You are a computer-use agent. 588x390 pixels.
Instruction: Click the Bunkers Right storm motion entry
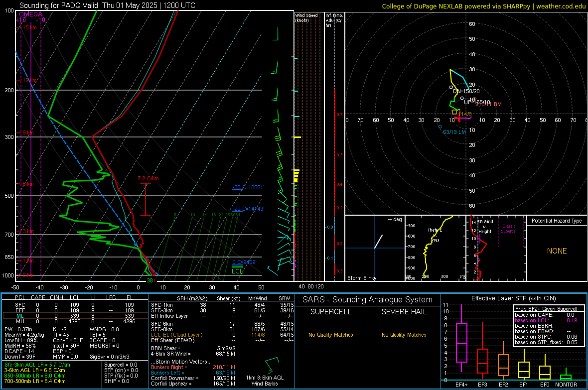[193, 367]
